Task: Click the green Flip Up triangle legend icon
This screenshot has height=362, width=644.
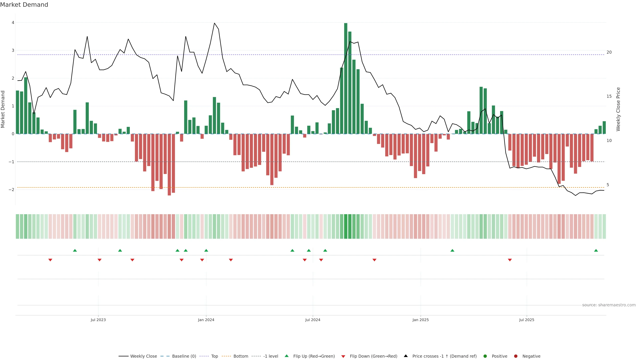Action: pos(286,356)
